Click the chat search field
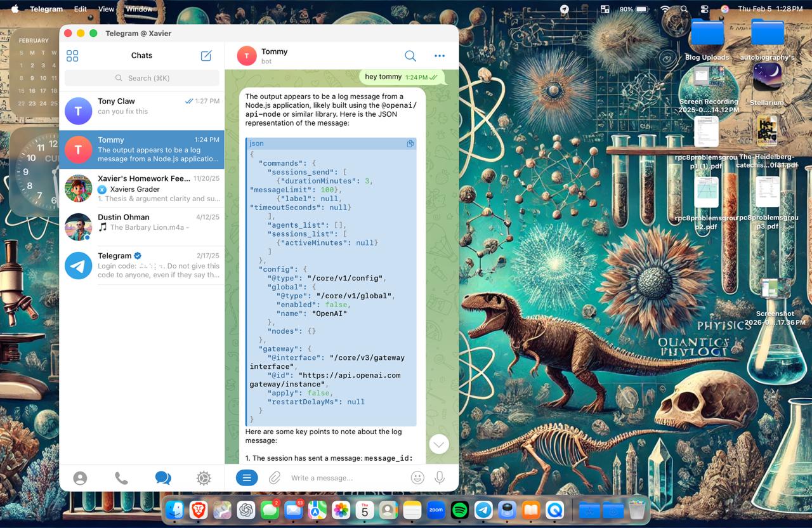 142,78
